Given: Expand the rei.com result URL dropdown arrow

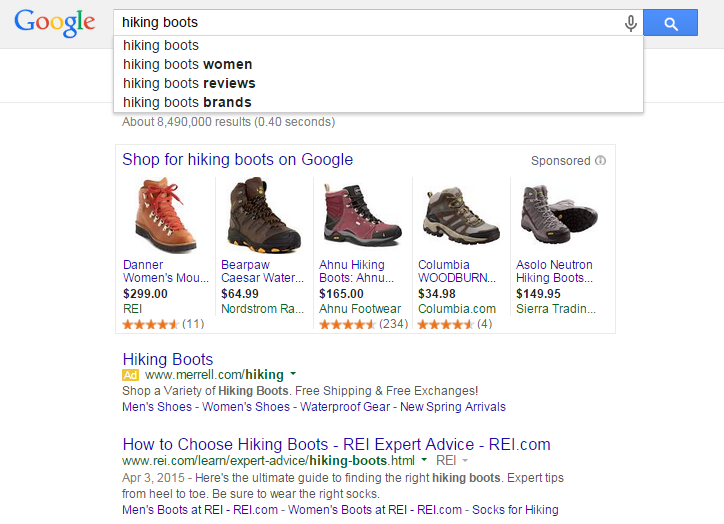Looking at the screenshot, I should pos(425,461).
